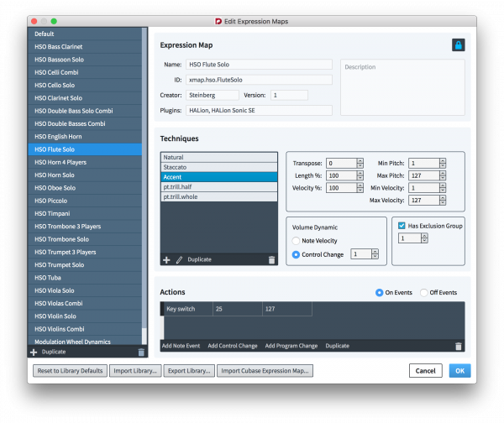Enable Has Exclusion Group checkbox

[402, 226]
